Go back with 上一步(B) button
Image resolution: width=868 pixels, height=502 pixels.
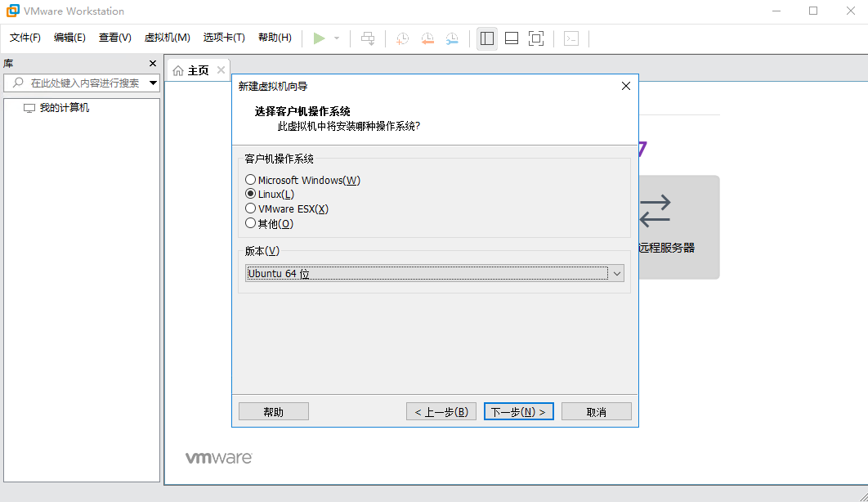click(441, 412)
